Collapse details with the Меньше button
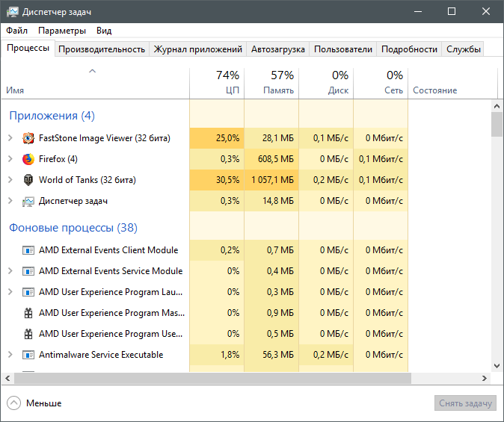504x422 pixels. [x=34, y=403]
